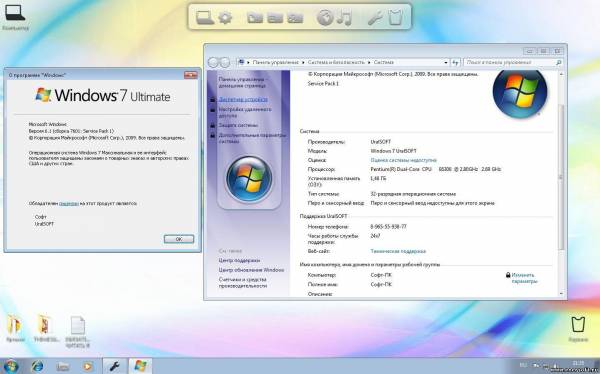The width and height of the screenshot is (600, 374).
Task: Launch the globe browser icon in the dock
Action: [x=325, y=18]
